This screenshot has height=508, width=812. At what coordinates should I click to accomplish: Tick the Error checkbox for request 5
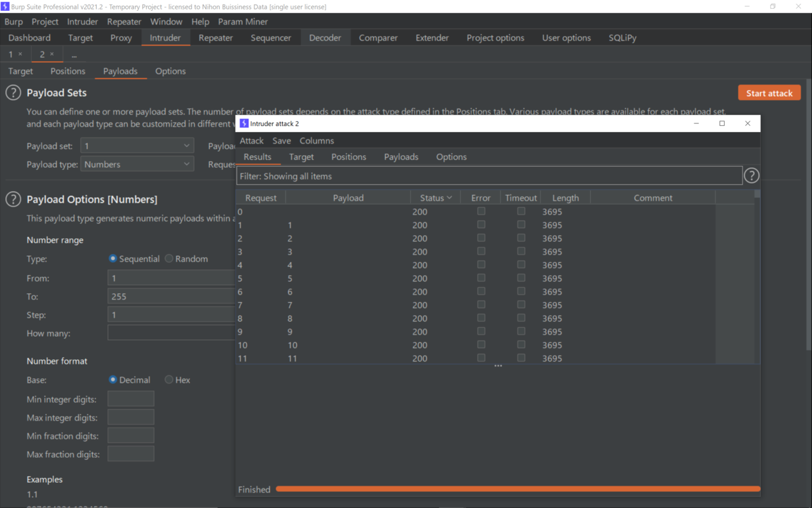481,278
